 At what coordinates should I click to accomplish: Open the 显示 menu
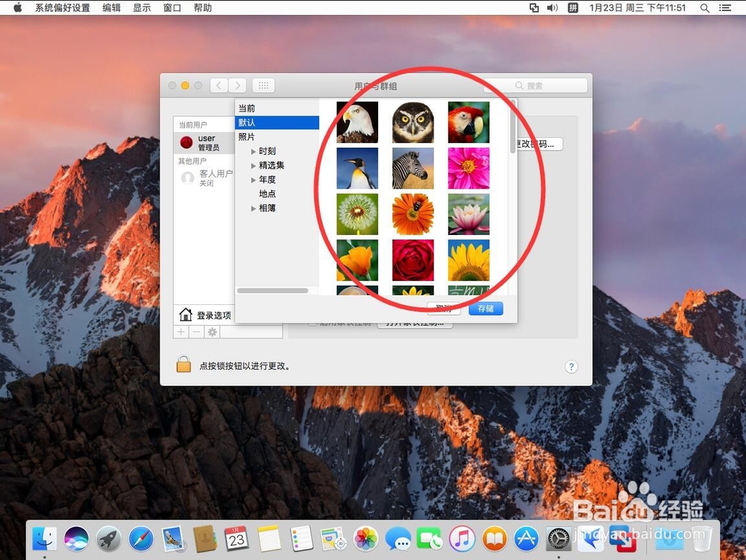click(142, 7)
